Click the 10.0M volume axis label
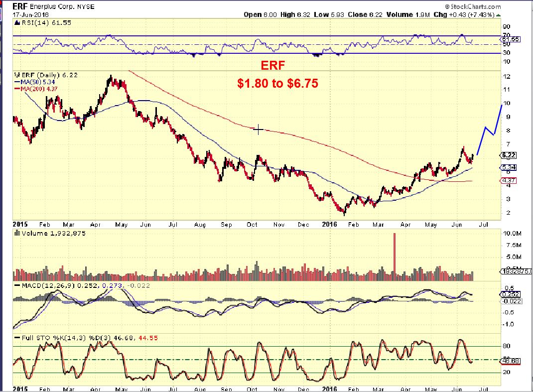 point(512,234)
